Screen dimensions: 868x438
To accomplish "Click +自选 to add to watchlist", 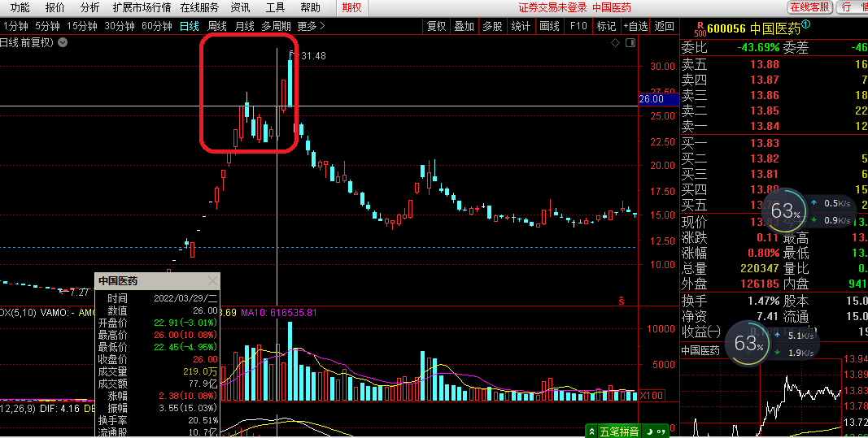I will tap(635, 26).
